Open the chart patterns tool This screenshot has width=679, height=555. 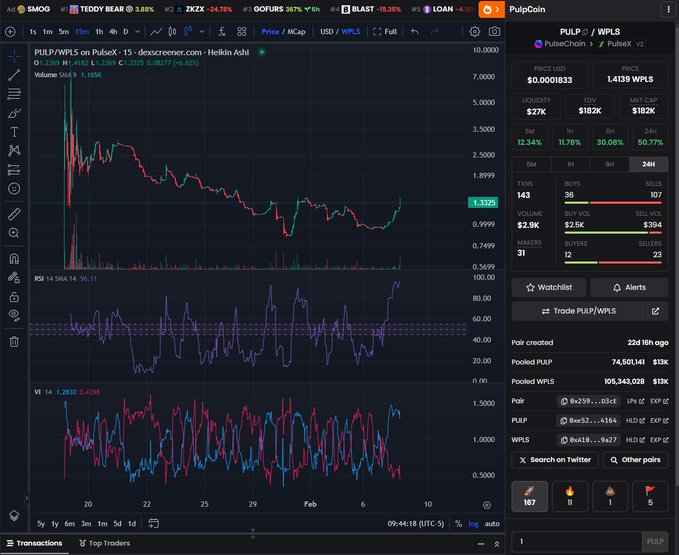(x=14, y=151)
